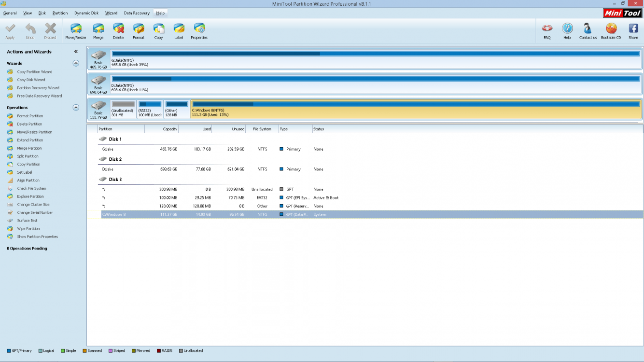
Task: Click the Merge toolbar icon
Action: [98, 28]
